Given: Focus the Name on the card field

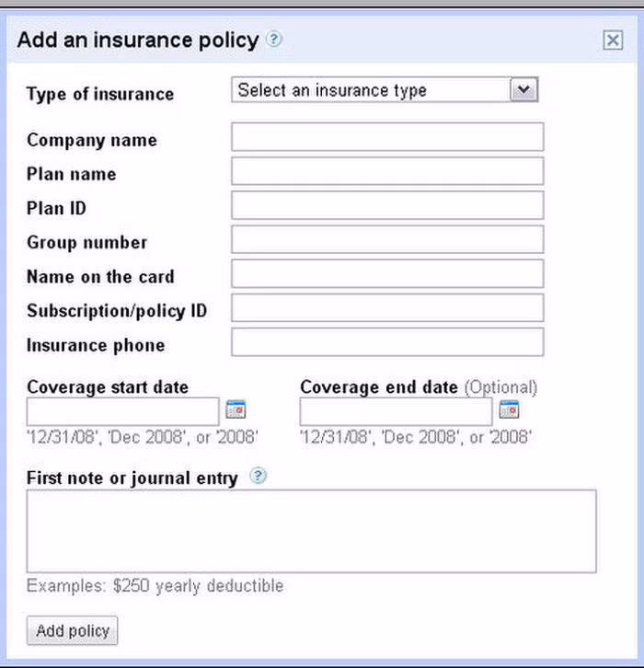Looking at the screenshot, I should (x=387, y=273).
